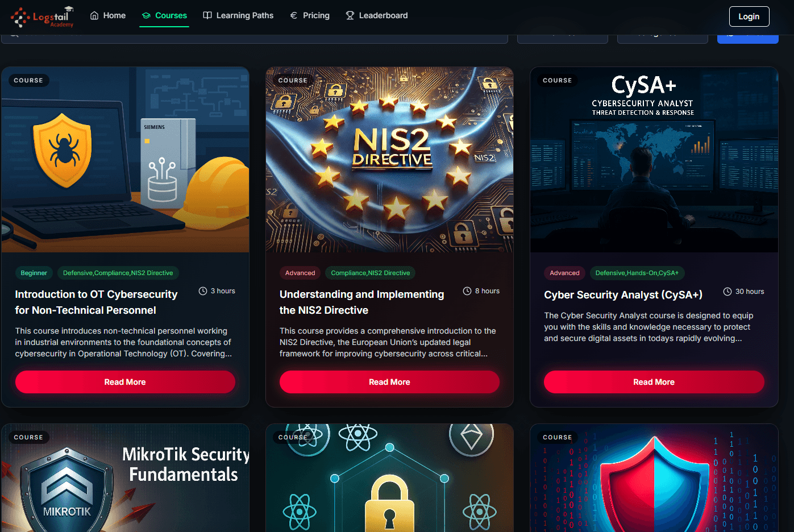Click the Leaderboard trophy icon
Image resolution: width=794 pixels, height=532 pixels.
pos(350,15)
